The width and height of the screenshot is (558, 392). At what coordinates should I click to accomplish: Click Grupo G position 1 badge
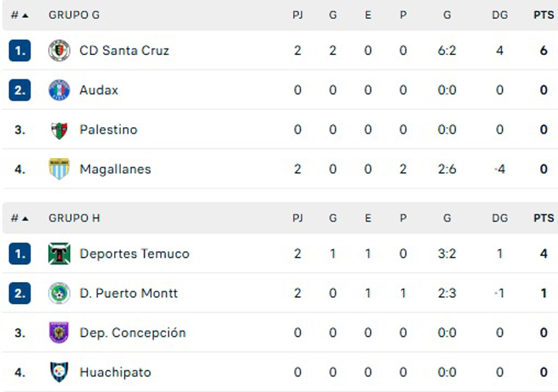(x=20, y=50)
